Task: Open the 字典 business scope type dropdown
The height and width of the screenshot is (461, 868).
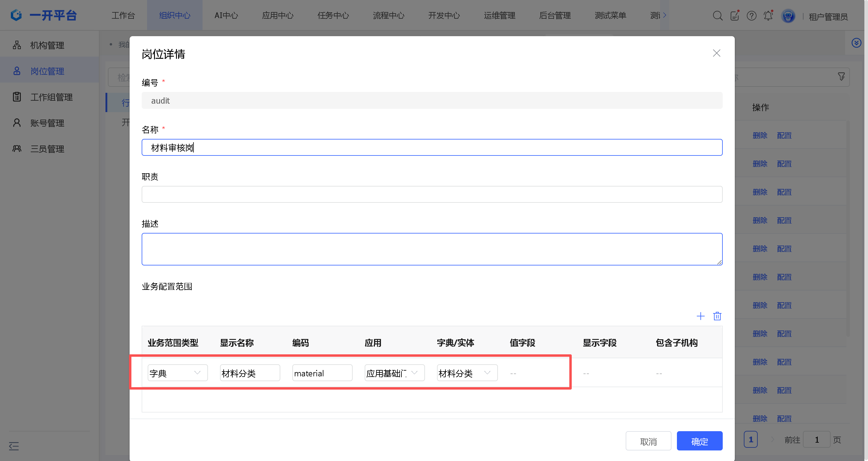Action: 177,373
